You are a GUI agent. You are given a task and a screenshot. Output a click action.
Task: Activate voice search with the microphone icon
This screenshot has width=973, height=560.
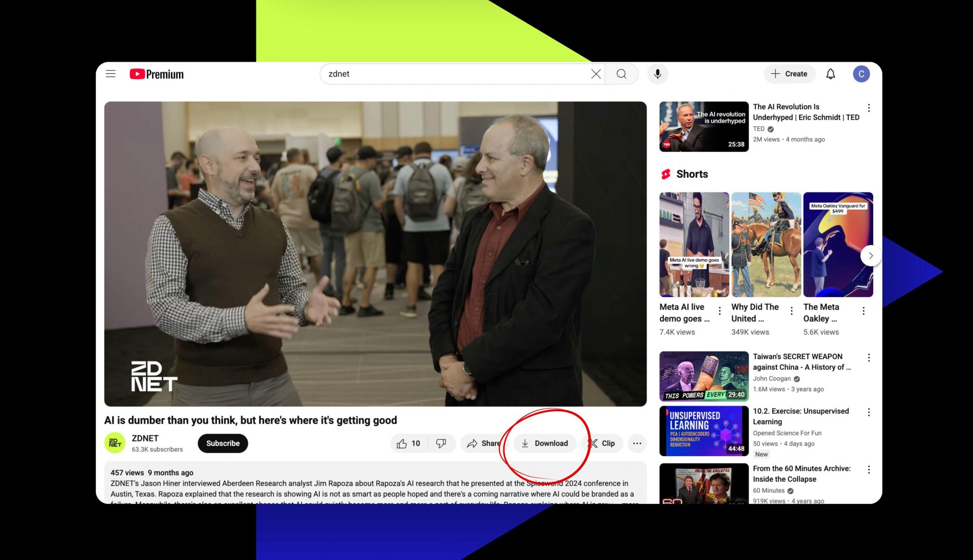pyautogui.click(x=657, y=74)
